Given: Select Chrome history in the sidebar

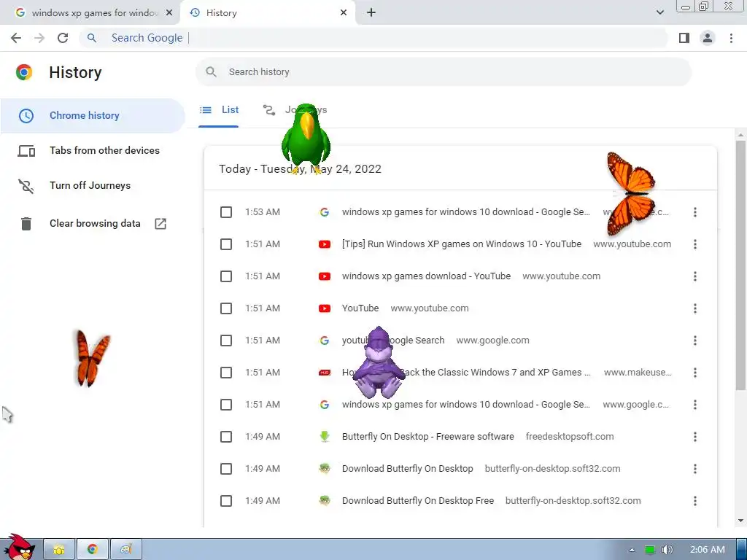Looking at the screenshot, I should (93, 116).
